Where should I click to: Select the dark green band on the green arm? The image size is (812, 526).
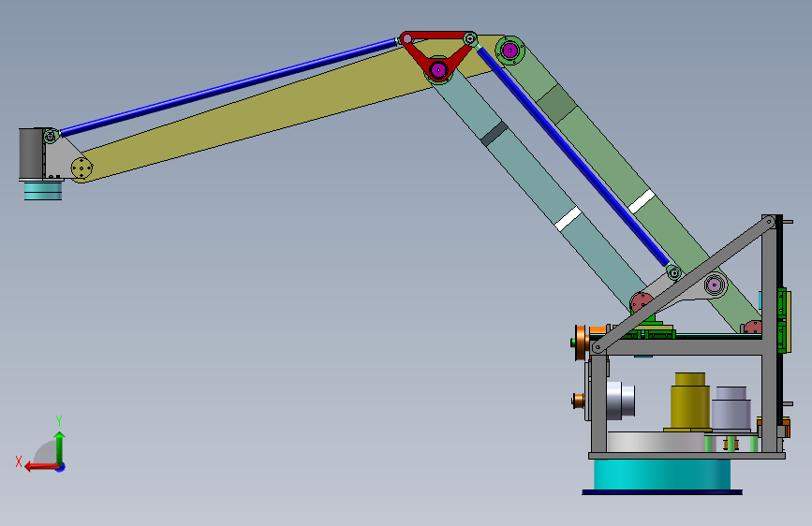tap(556, 104)
